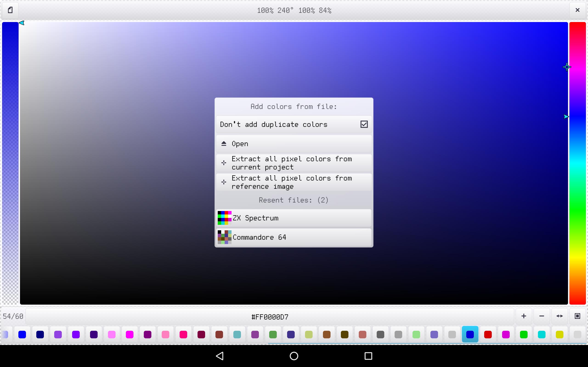Tap the Android back navigation icon
This screenshot has height=367, width=588.
[x=220, y=356]
